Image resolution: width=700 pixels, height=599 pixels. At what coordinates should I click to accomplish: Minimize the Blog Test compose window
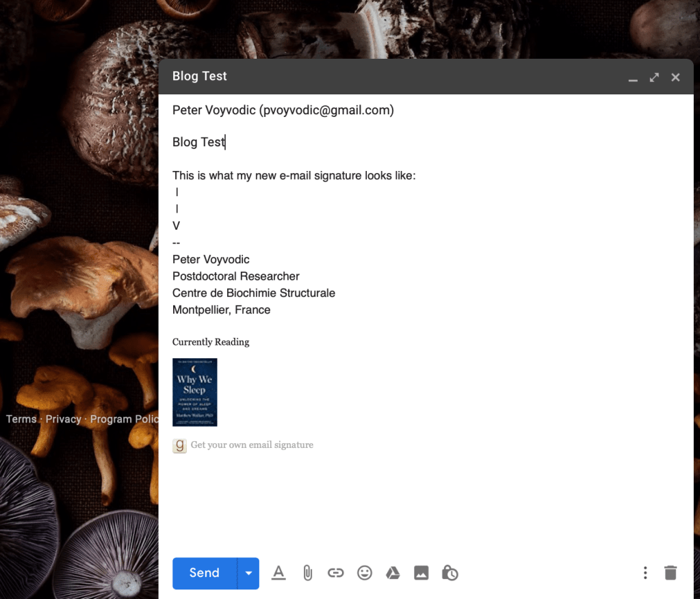(x=633, y=78)
